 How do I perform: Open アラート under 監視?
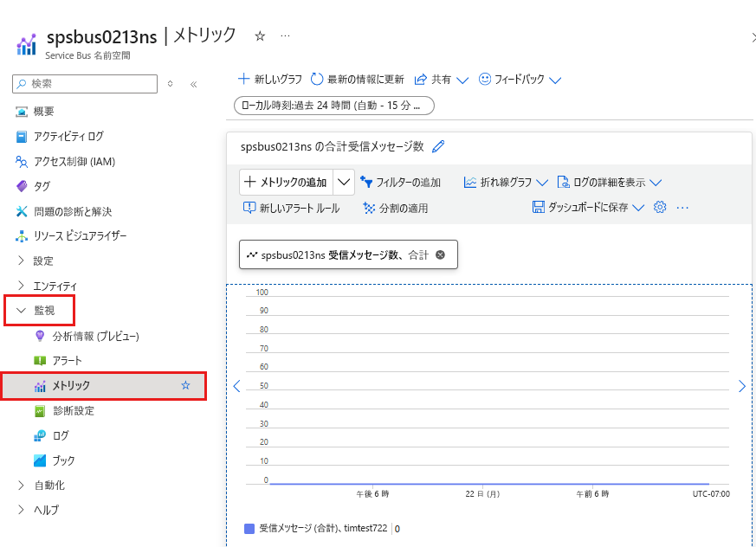coord(58,361)
